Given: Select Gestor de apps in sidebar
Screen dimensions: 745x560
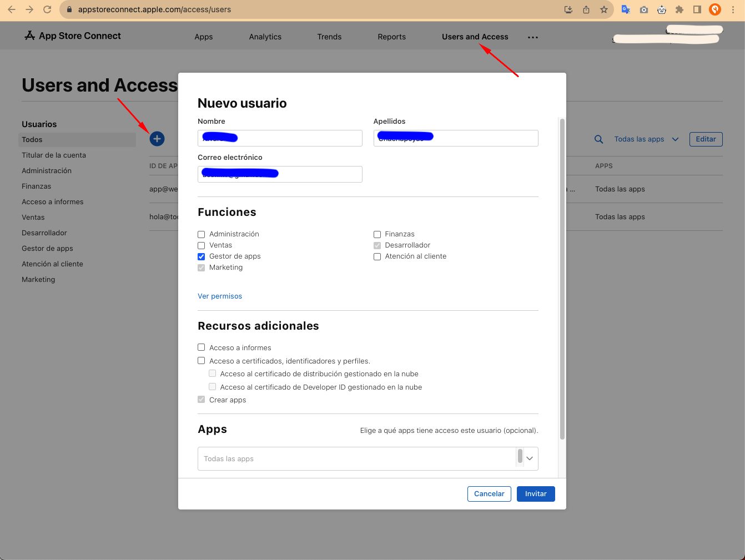Looking at the screenshot, I should (48, 249).
